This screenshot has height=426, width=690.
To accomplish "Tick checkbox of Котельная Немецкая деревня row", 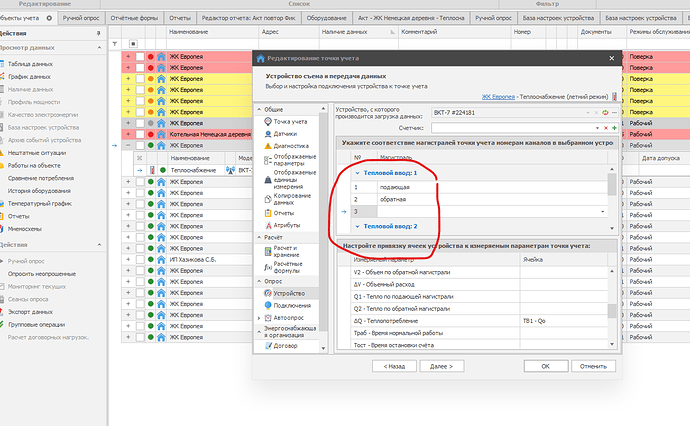I will point(140,133).
